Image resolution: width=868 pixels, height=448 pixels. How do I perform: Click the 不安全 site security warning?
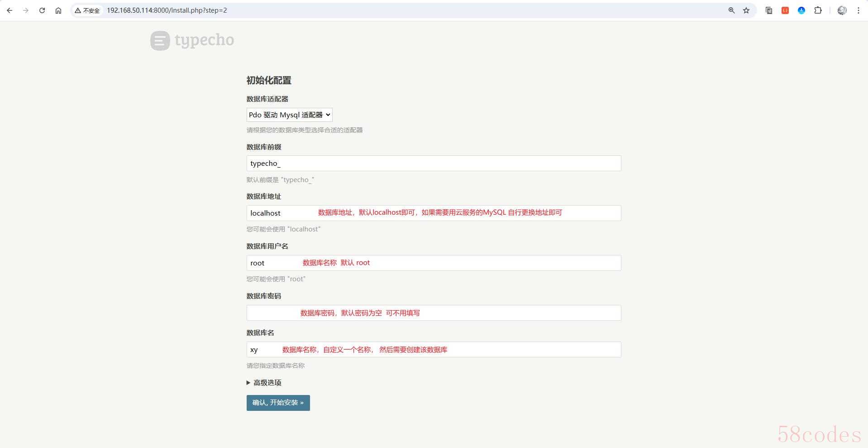point(87,10)
